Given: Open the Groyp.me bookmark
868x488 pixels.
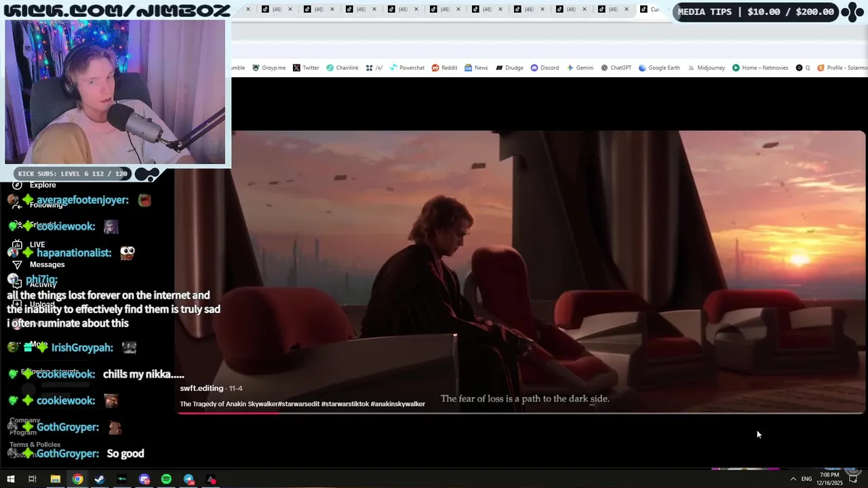Looking at the screenshot, I should [x=269, y=68].
